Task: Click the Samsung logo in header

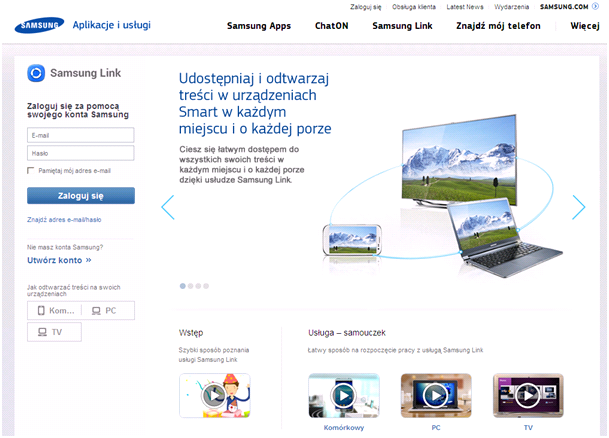Action: click(x=39, y=25)
